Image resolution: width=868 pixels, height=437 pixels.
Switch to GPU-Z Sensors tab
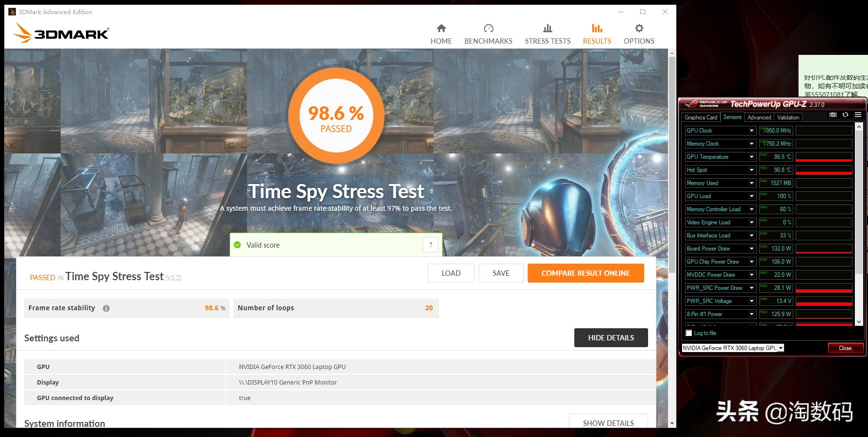pos(732,117)
